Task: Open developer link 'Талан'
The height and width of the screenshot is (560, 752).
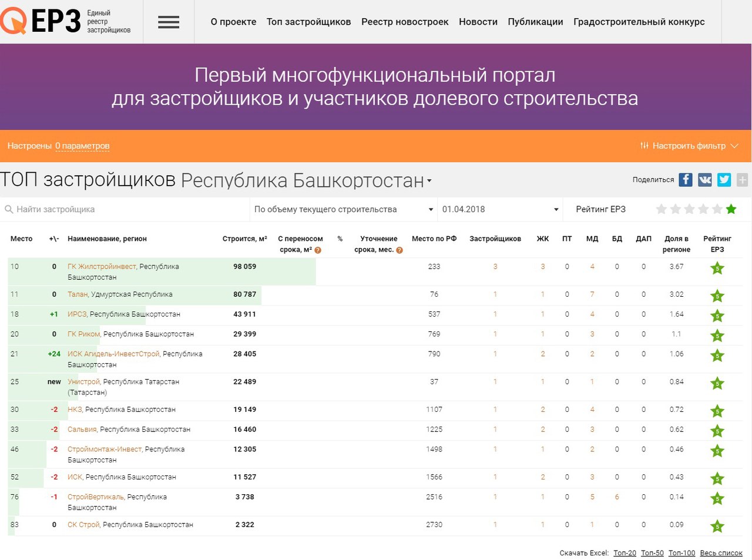Action: point(78,294)
